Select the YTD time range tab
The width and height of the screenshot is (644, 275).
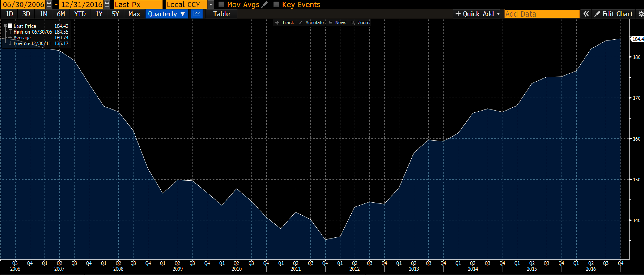(x=80, y=14)
